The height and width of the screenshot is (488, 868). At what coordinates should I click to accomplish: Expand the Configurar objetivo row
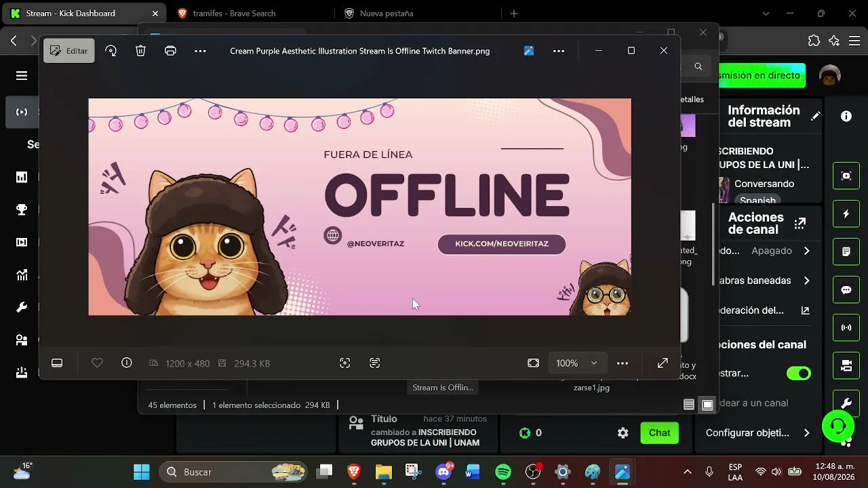coord(758,432)
